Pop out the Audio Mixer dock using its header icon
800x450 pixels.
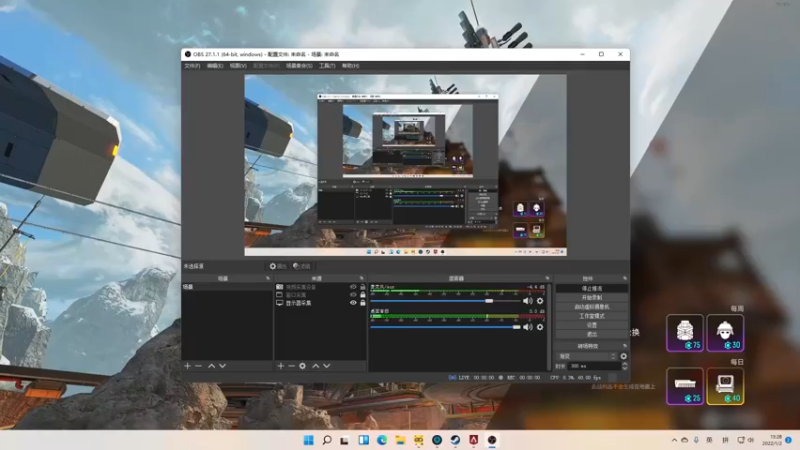547,278
